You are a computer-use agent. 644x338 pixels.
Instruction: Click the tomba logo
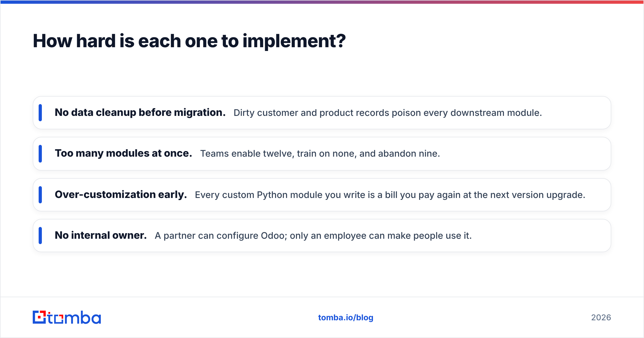[67, 317]
